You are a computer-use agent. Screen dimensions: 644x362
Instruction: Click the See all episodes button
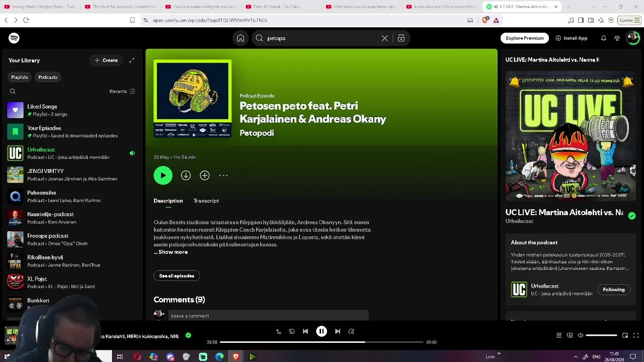[177, 276]
